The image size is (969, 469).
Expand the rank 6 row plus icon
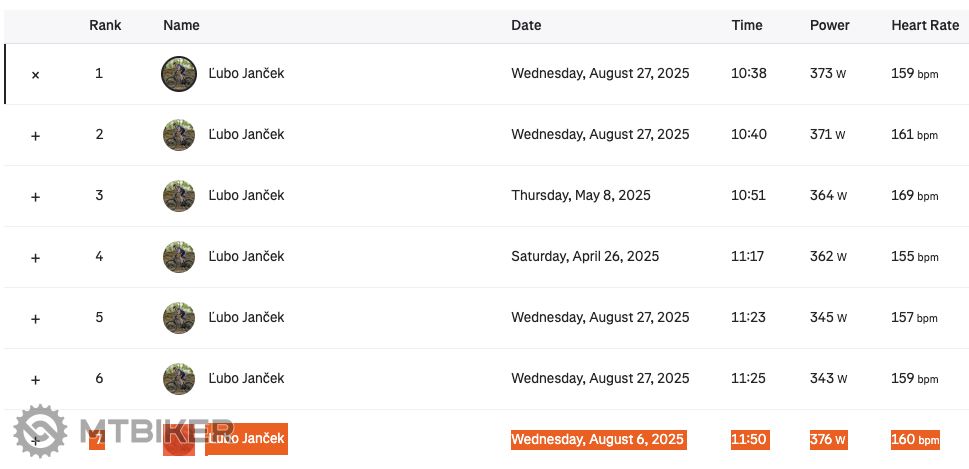(x=36, y=380)
